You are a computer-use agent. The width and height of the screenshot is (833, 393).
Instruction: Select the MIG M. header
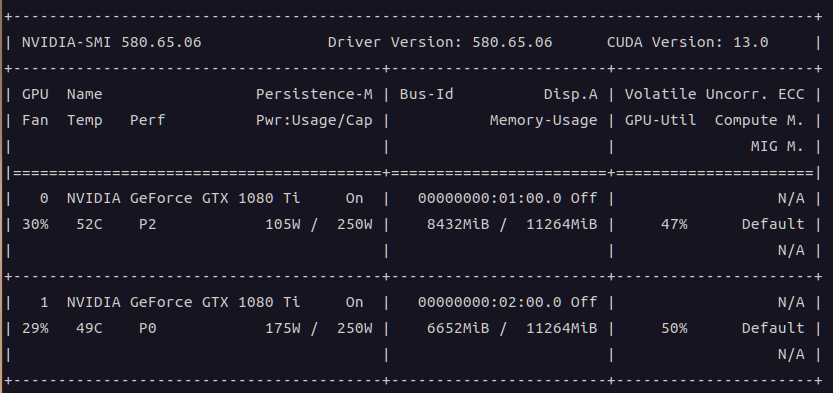[777, 146]
